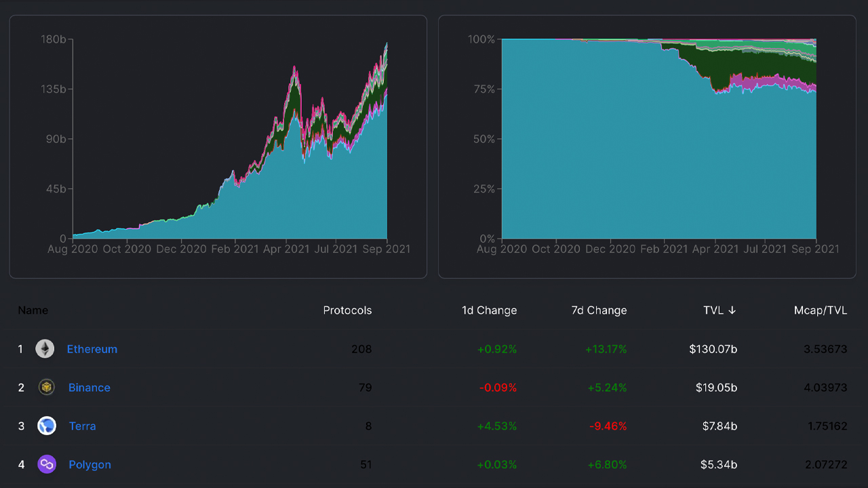
Task: Click Polygon 7d change +6.80%
Action: point(606,464)
